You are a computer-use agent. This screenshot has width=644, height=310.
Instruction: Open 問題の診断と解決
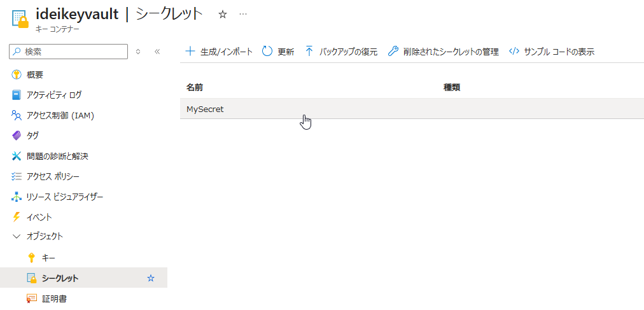coord(57,156)
